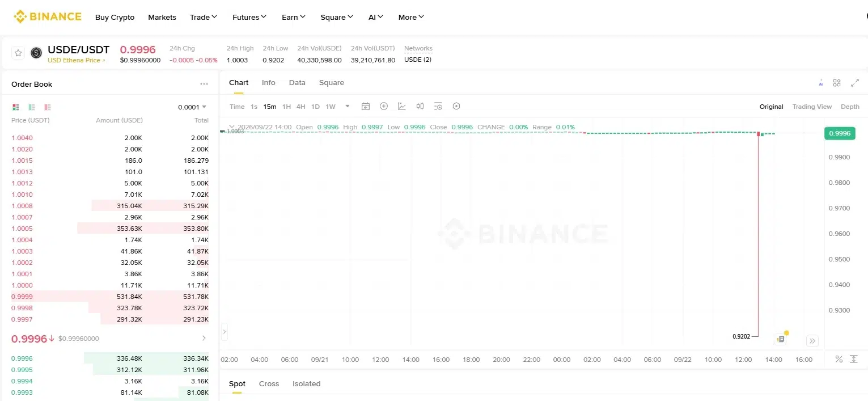Expand chart to fullscreen
868x401 pixels.
coord(855,83)
